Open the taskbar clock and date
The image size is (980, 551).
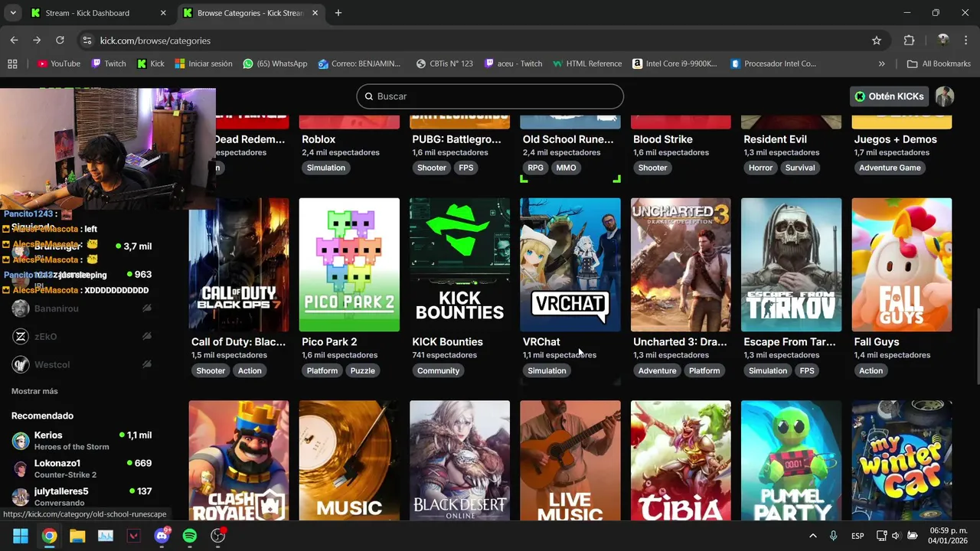(x=948, y=536)
